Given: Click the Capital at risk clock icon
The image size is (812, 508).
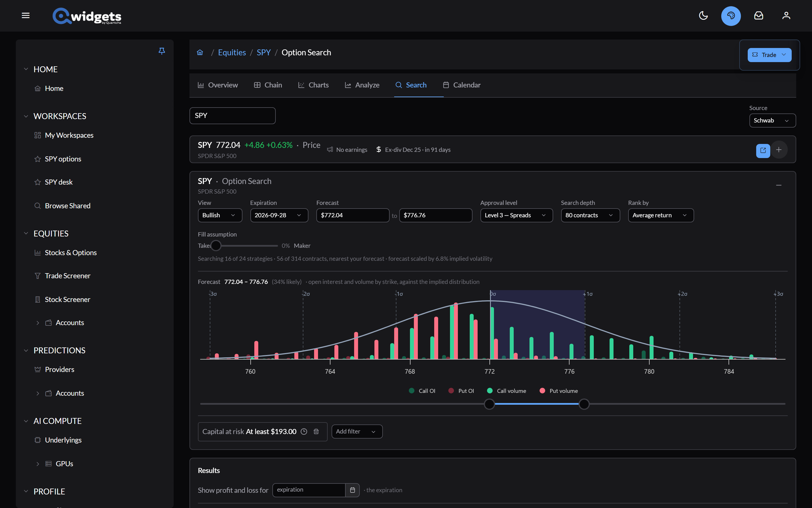Looking at the screenshot, I should 304,432.
